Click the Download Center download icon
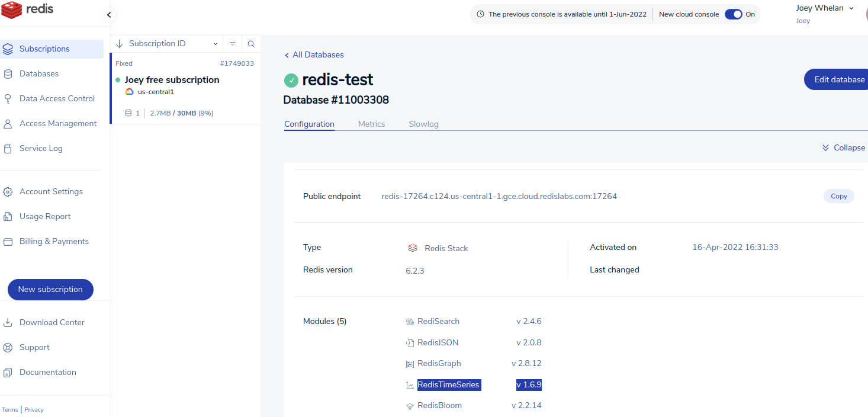The image size is (868, 417). click(x=8, y=323)
